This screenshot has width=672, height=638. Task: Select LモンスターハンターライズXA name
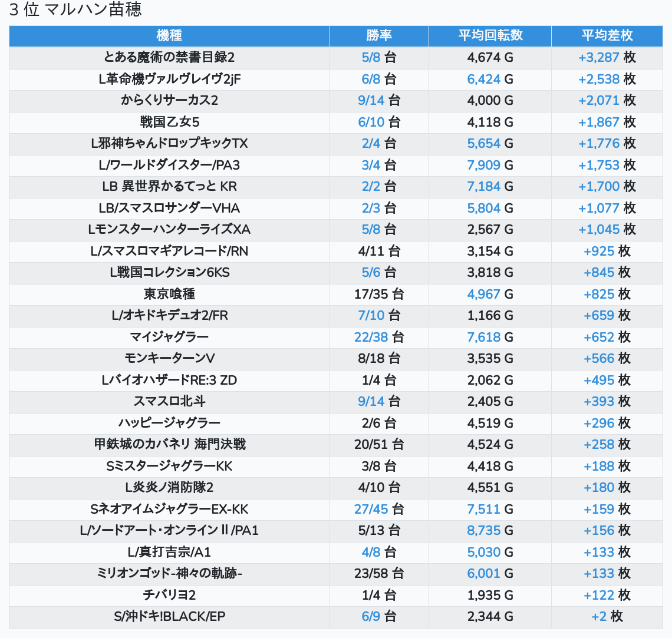(169, 230)
